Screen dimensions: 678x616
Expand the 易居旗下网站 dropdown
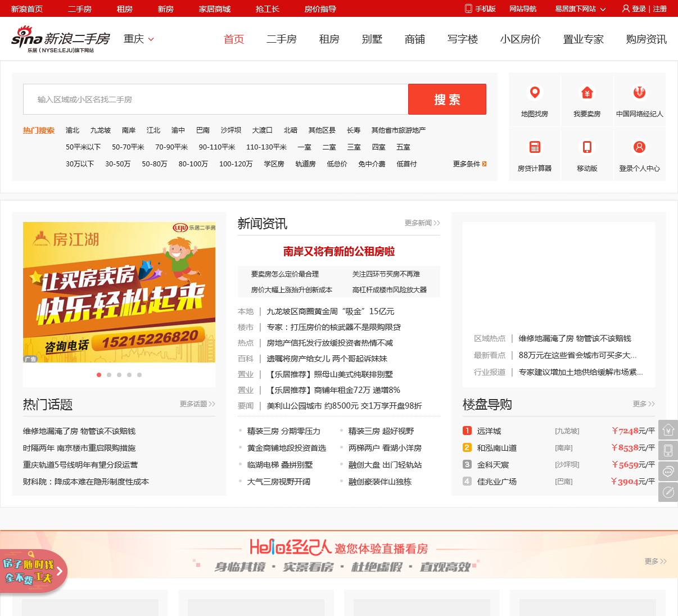(580, 8)
